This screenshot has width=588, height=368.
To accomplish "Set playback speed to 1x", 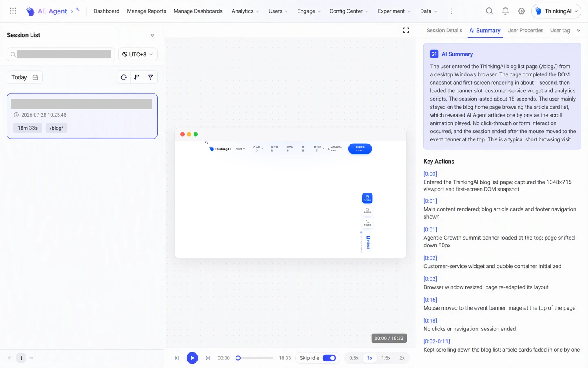I will point(370,358).
